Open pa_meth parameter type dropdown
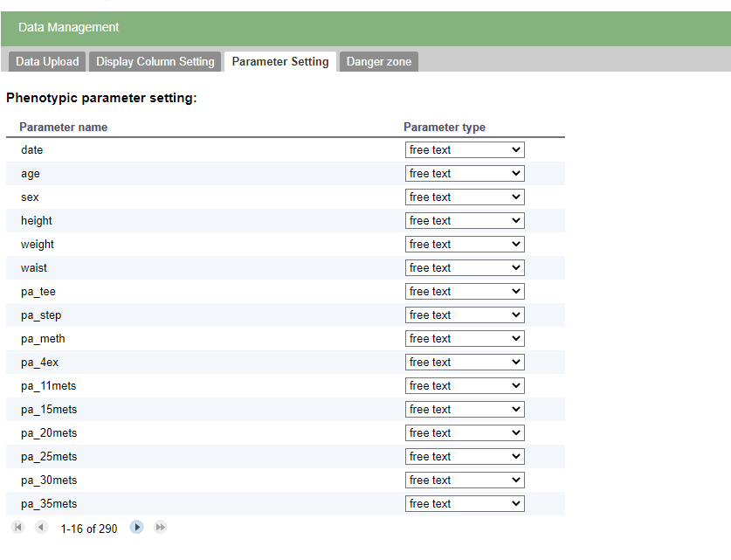731x560 pixels. pyautogui.click(x=465, y=338)
